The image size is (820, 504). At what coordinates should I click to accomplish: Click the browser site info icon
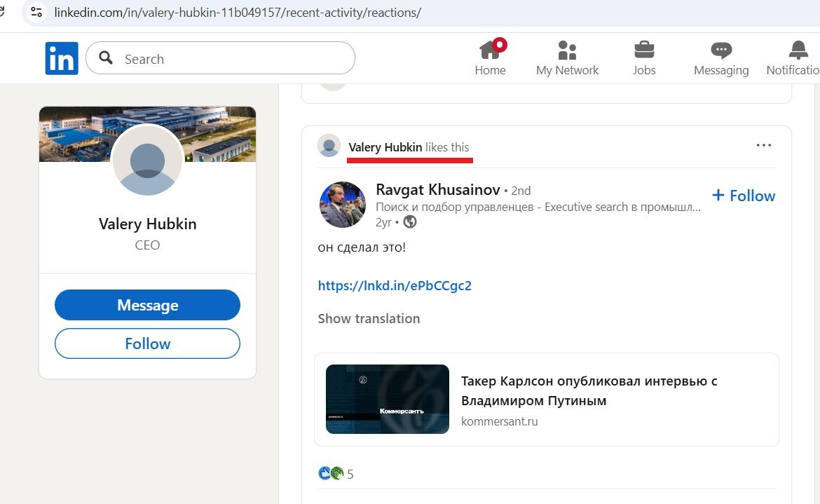coord(36,12)
